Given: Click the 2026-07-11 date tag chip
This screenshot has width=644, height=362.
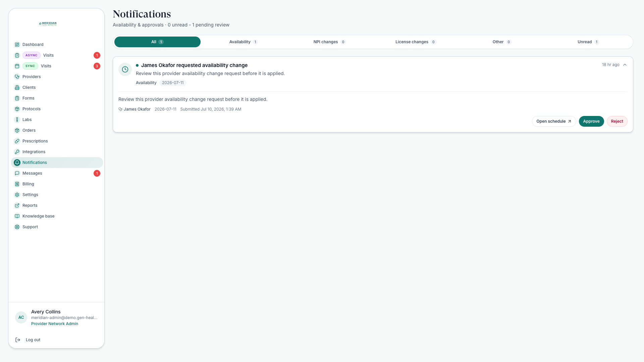Looking at the screenshot, I should click(173, 83).
